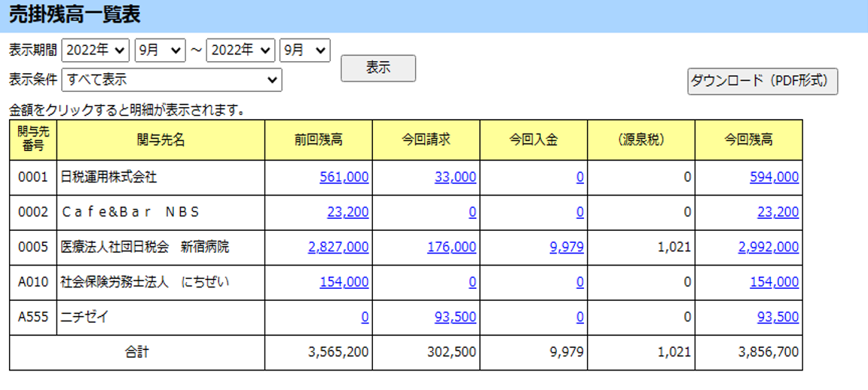
Task: Open the end month dropdown
Action: coord(304,51)
